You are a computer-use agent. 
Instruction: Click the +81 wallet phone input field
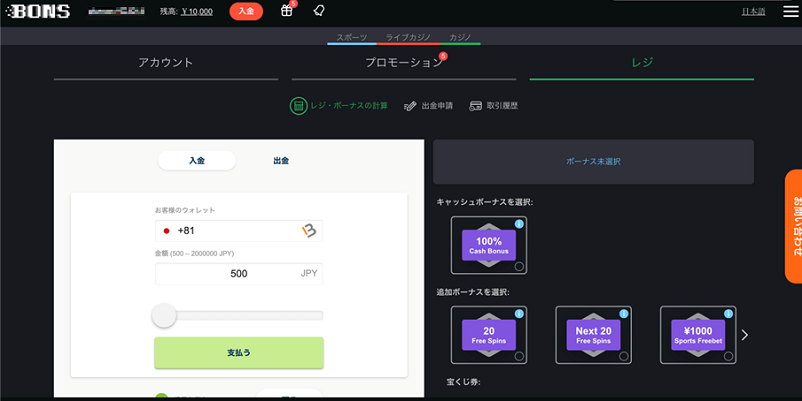click(239, 231)
